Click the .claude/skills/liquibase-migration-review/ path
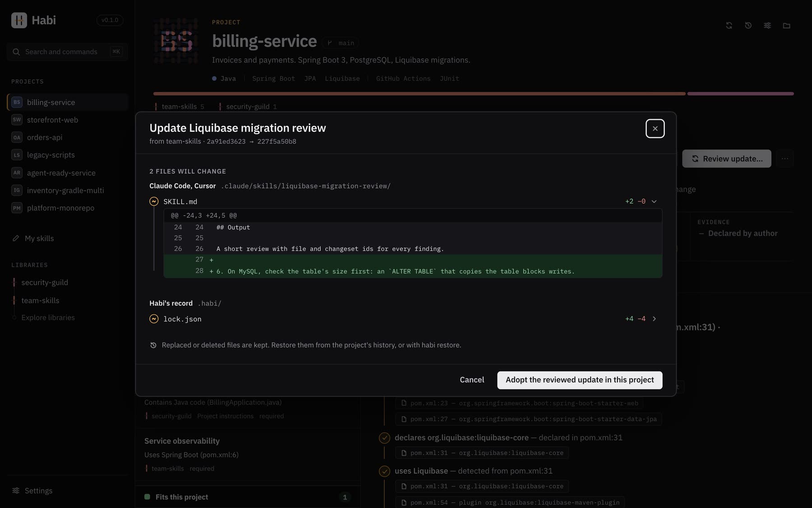 click(x=305, y=186)
